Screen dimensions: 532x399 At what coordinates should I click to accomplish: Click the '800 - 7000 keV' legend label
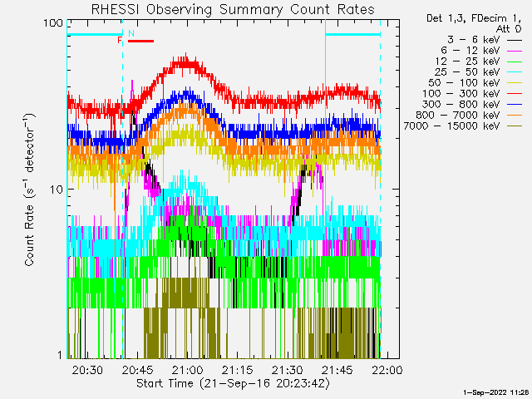pos(458,116)
